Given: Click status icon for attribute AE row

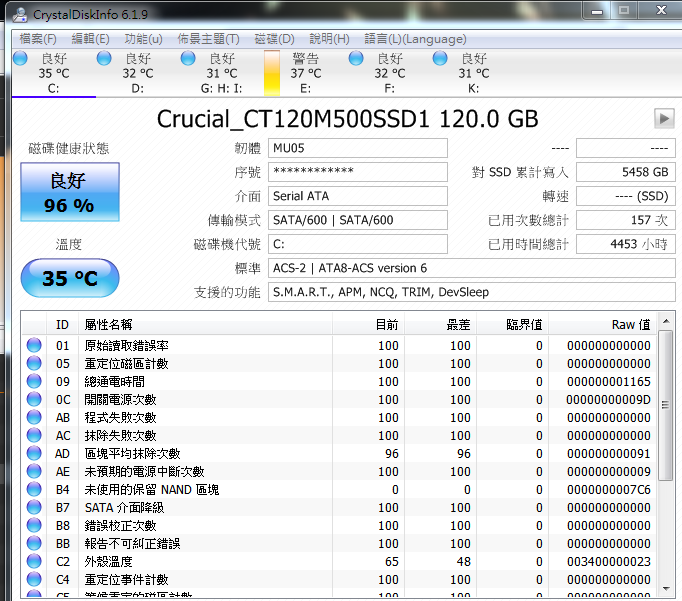Looking at the screenshot, I should pyautogui.click(x=34, y=471).
